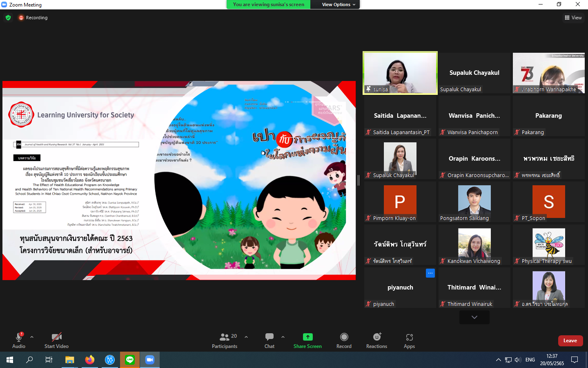
Task: Expand the View Options dropdown
Action: (339, 4)
